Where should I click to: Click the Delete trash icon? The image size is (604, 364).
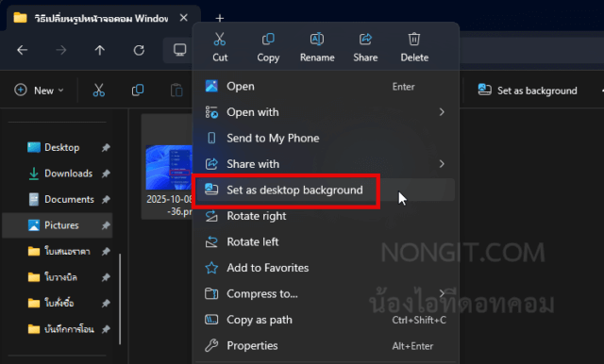click(414, 40)
